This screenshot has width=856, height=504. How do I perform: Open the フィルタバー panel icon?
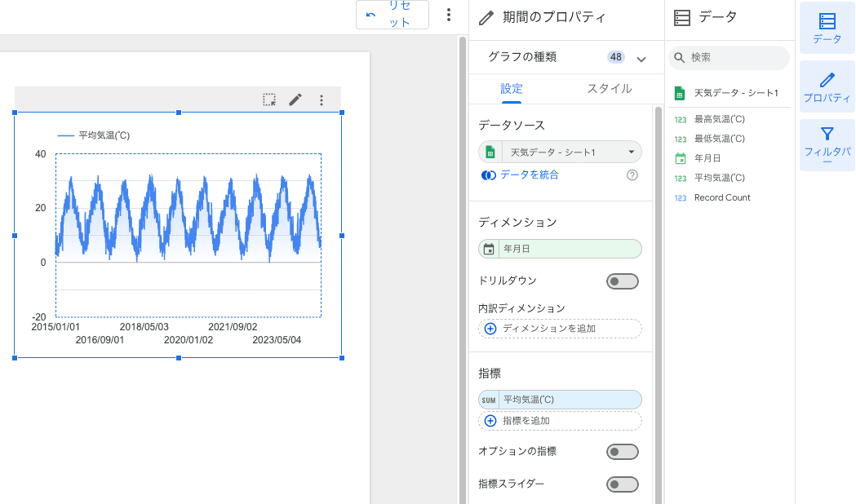827,144
